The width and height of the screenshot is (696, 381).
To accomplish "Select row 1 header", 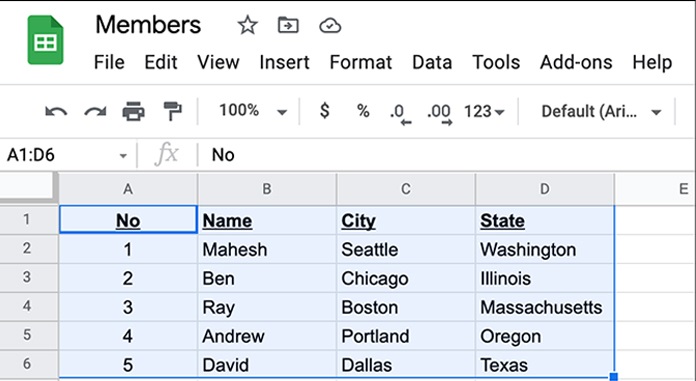I will (28, 219).
